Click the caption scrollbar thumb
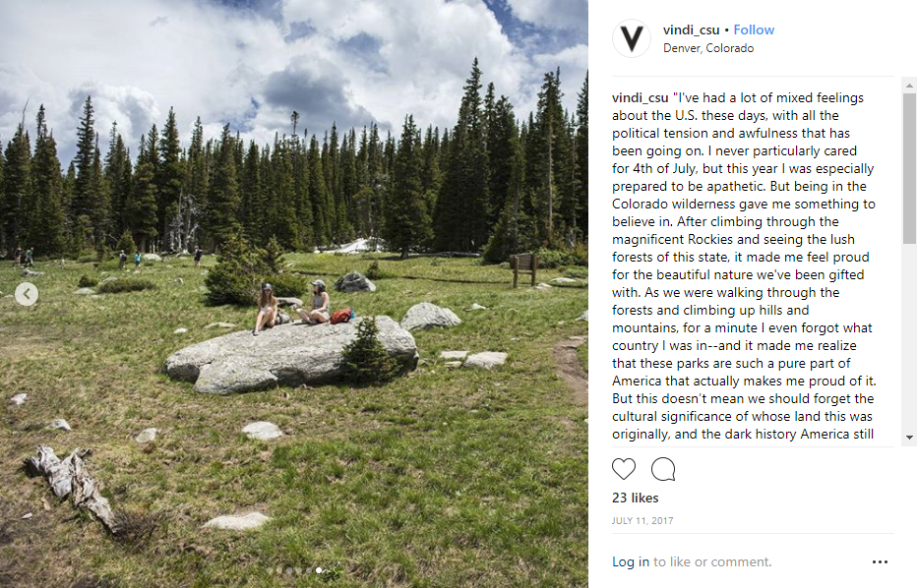The height and width of the screenshot is (588, 917). coord(909,167)
